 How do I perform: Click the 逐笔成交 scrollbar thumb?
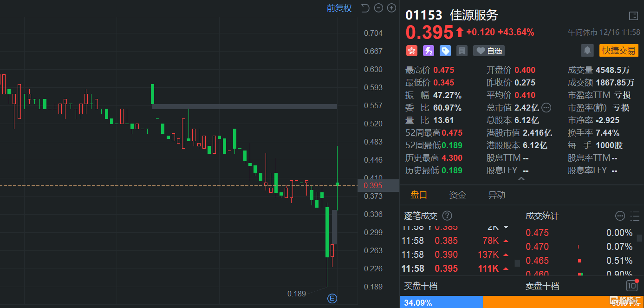pos(517,263)
